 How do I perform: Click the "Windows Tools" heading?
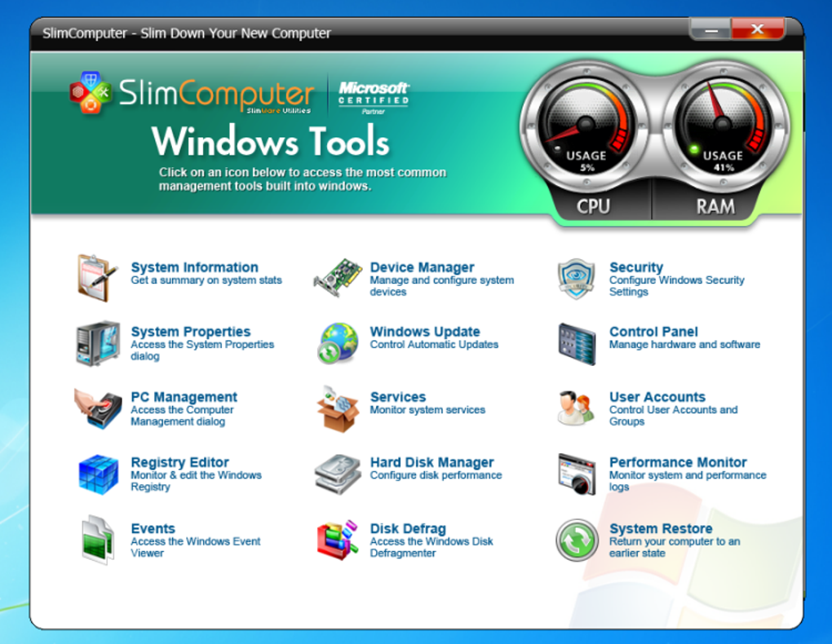pyautogui.click(x=271, y=141)
